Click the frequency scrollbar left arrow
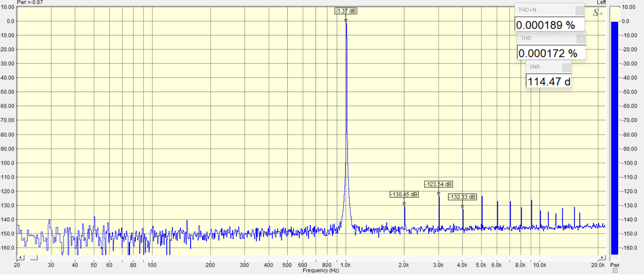The image size is (644, 275). (21, 258)
